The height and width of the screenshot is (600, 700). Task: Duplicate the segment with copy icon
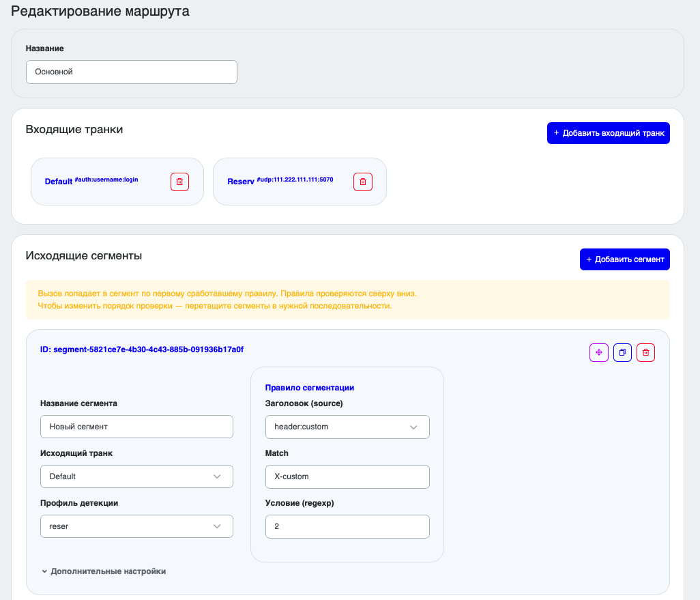pos(622,352)
